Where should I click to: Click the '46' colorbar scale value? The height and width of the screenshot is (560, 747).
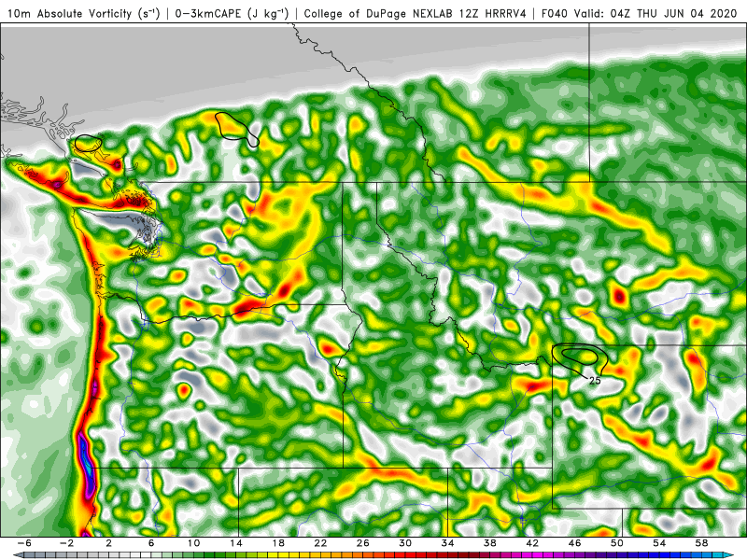click(575, 543)
